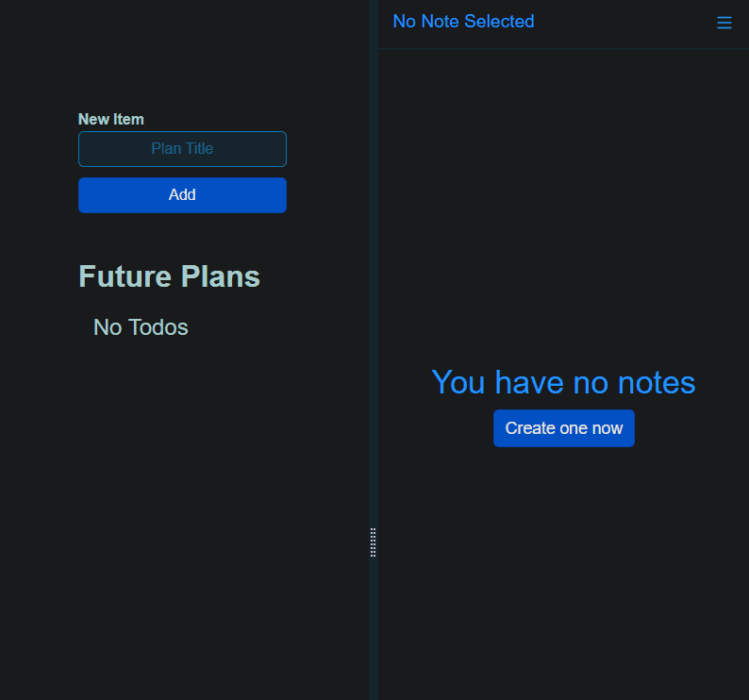The image size is (749, 700).
Task: Select the No Note Selected title
Action: (463, 22)
